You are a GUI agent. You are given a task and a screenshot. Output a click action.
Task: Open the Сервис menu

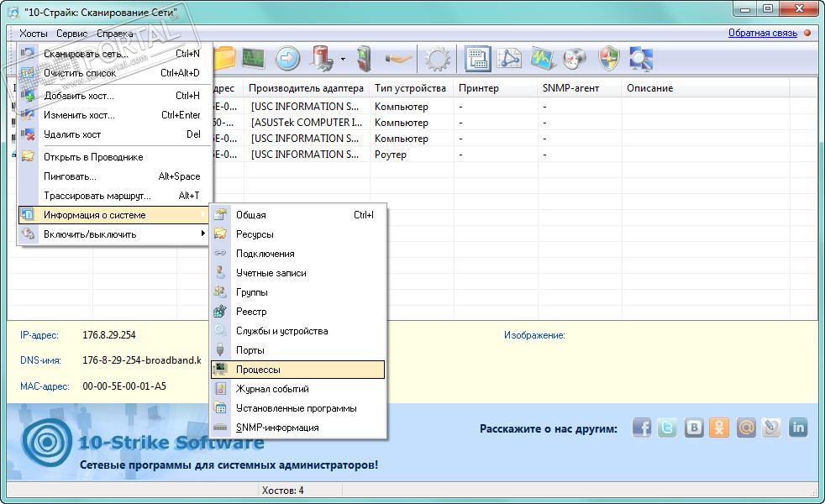pos(71,34)
